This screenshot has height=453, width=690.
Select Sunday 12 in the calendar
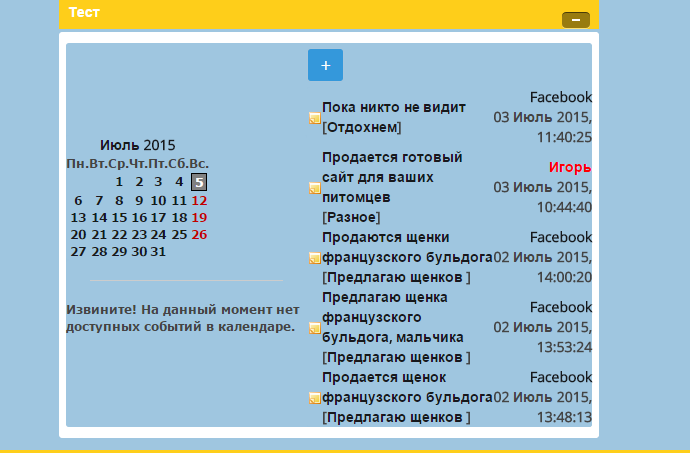click(199, 201)
